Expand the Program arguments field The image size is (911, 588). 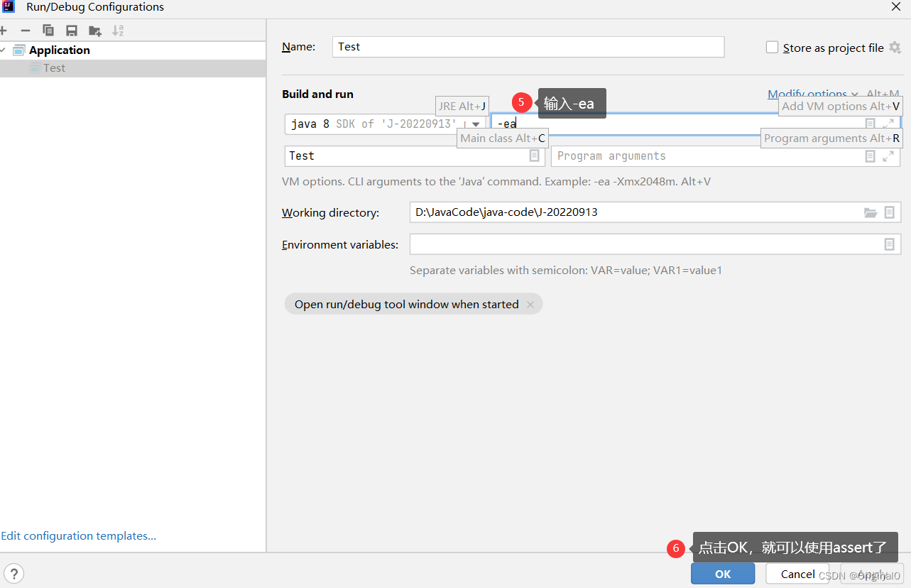(888, 156)
